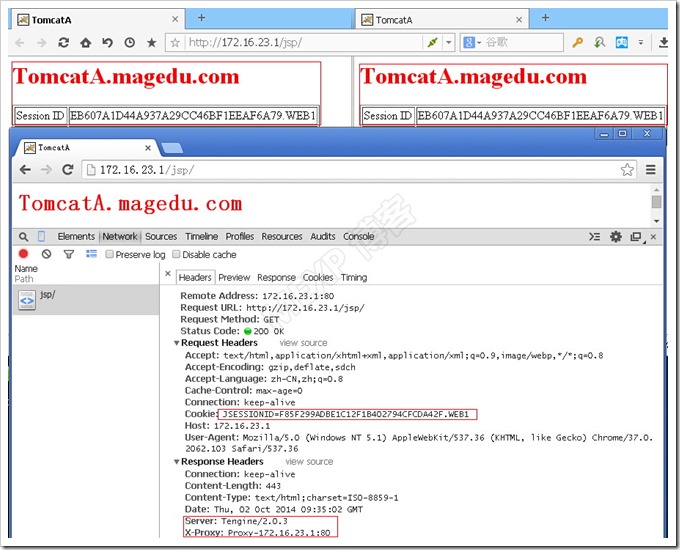680x550 pixels.
Task: Open search engine selector dropdown
Action: (x=472, y=43)
